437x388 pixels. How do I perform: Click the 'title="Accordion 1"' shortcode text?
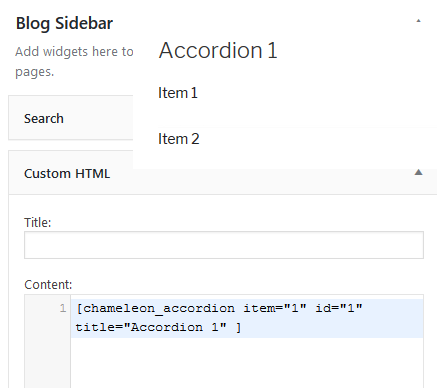click(151, 327)
